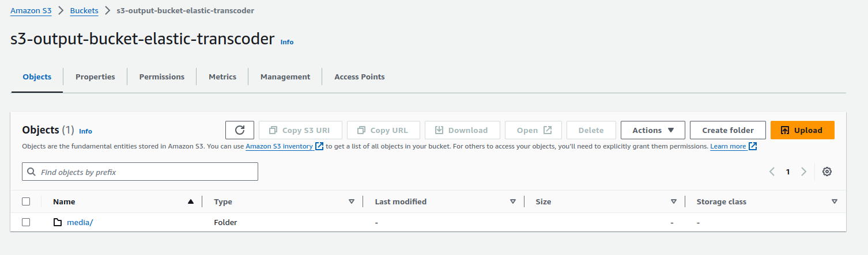Click the Delete button
The height and width of the screenshot is (255, 868).
click(591, 130)
